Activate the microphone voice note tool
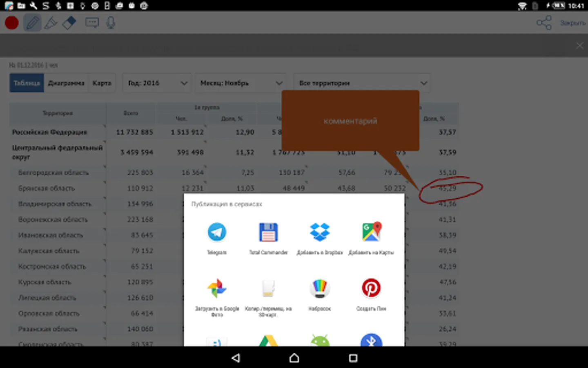The image size is (588, 368). (x=111, y=23)
